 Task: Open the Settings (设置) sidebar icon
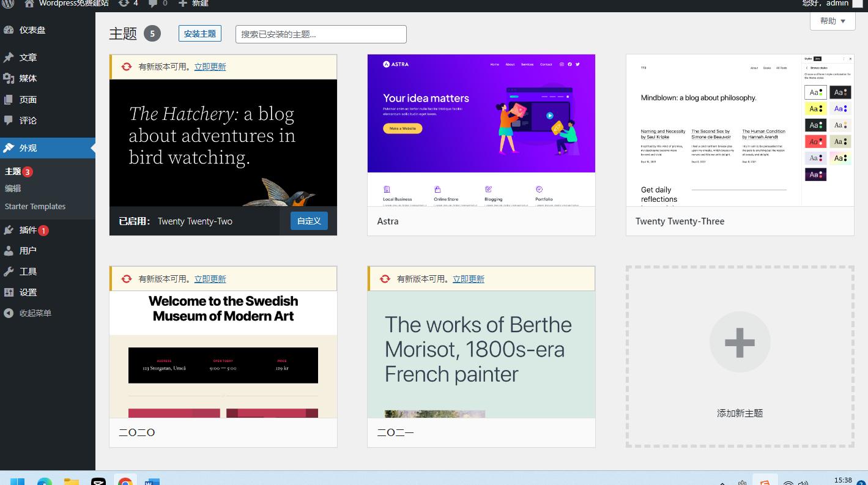coord(9,292)
